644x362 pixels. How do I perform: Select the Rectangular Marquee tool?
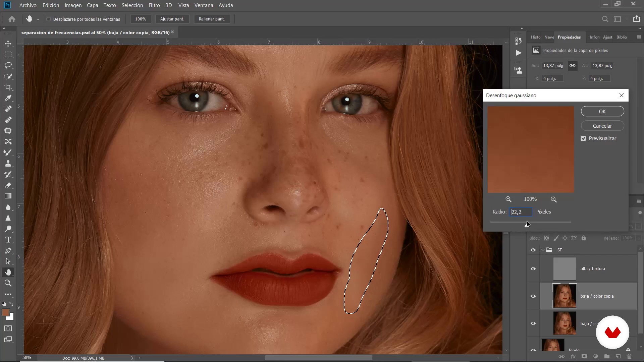[x=8, y=55]
